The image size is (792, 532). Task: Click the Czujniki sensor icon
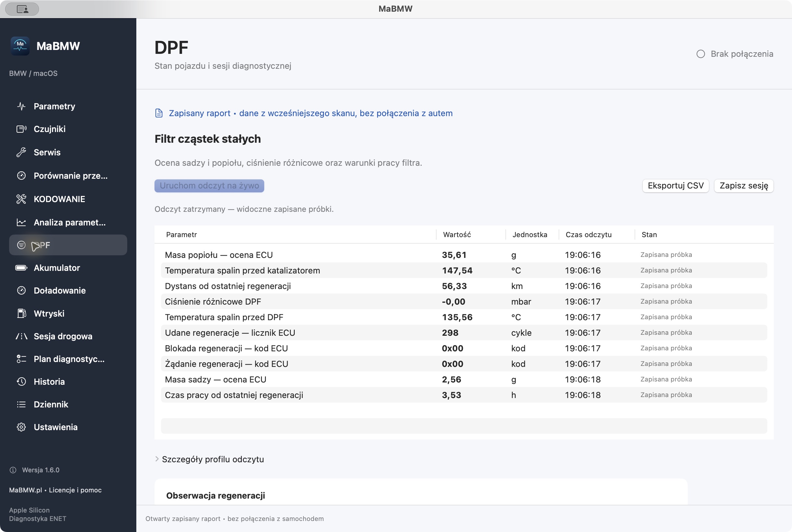pyautogui.click(x=21, y=129)
